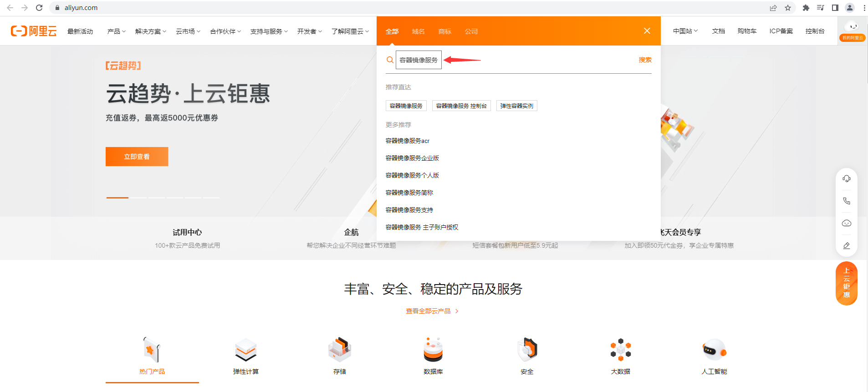Image resolution: width=868 pixels, height=392 pixels.
Task: Select suggestion 容器镜像服务个人版
Action: [x=412, y=175]
